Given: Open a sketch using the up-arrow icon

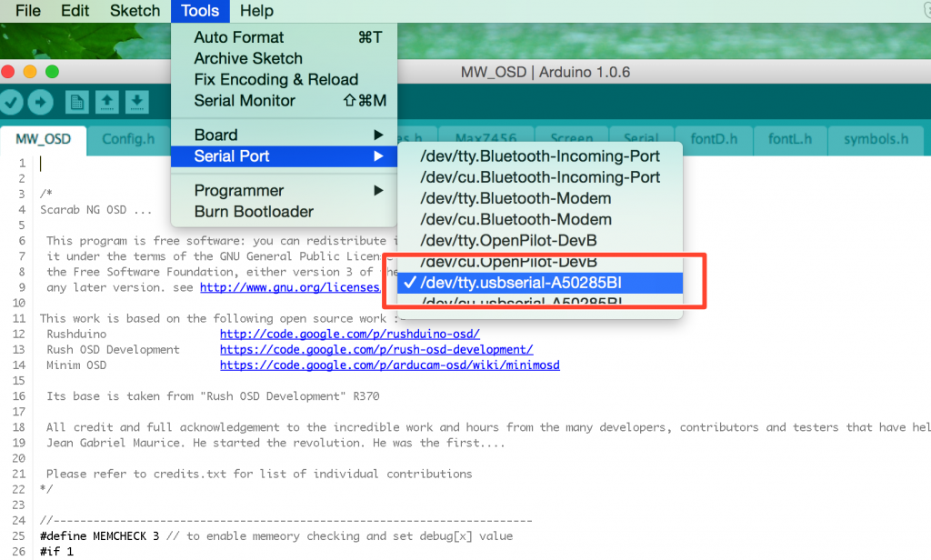Looking at the screenshot, I should click(106, 102).
